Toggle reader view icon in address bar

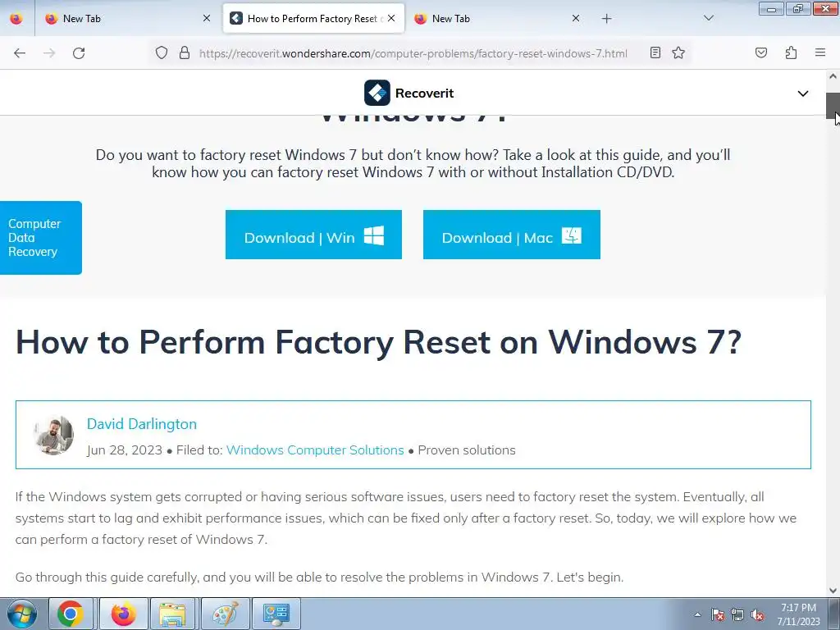click(x=655, y=52)
